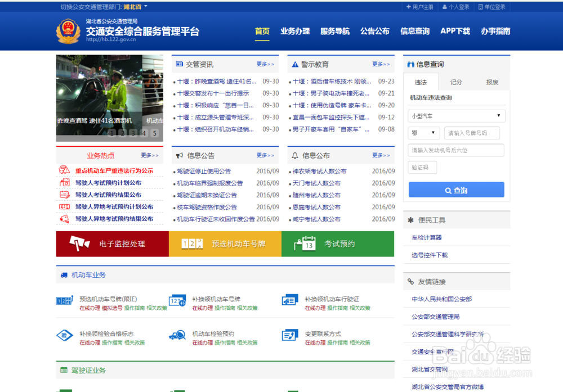This screenshot has width=563, height=392.
Task: Click the 请输入号牌号码 input field
Action: coord(471,132)
